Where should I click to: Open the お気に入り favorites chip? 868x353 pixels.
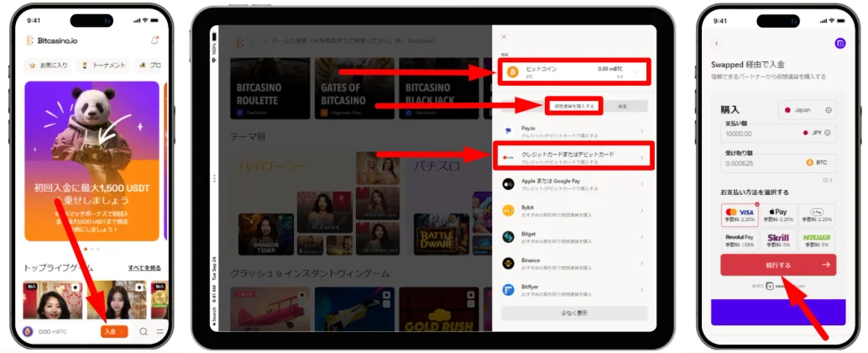(48, 66)
